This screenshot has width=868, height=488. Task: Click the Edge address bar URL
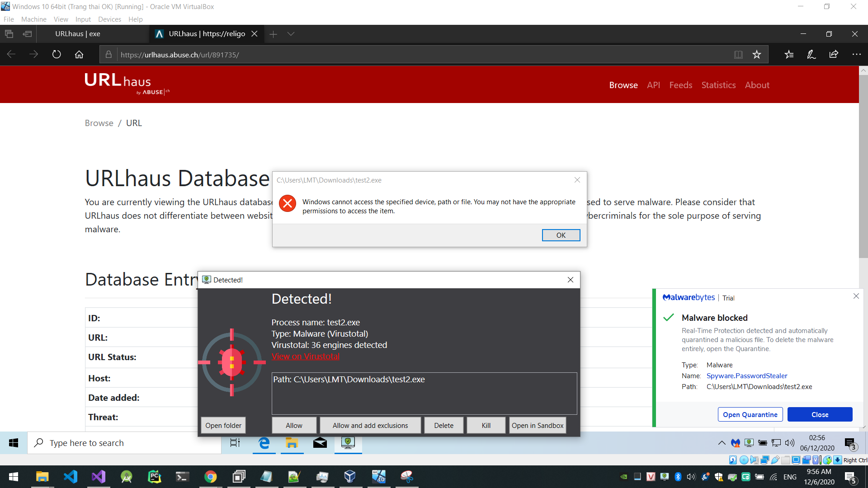(x=180, y=55)
